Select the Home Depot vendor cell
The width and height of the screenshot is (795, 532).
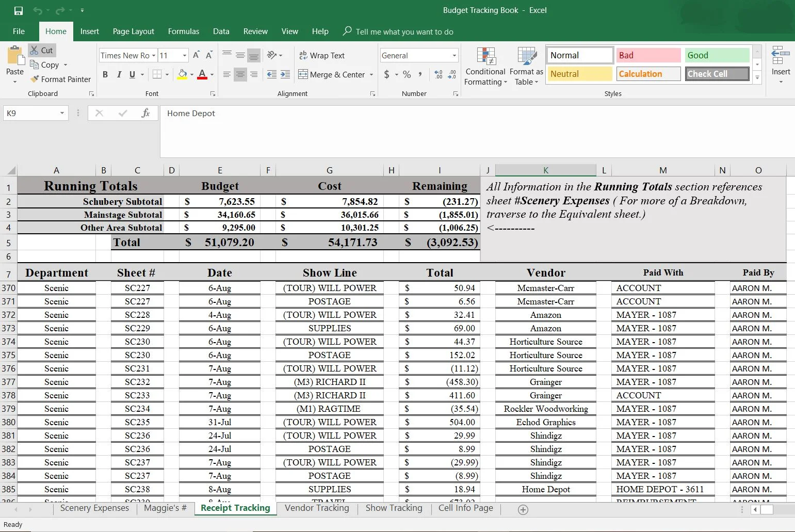point(545,489)
